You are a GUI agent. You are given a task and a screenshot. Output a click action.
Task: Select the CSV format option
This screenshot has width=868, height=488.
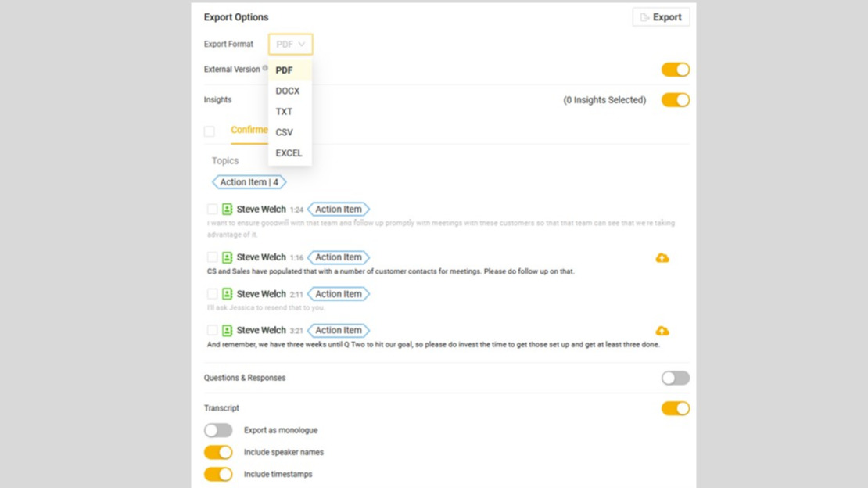point(285,132)
